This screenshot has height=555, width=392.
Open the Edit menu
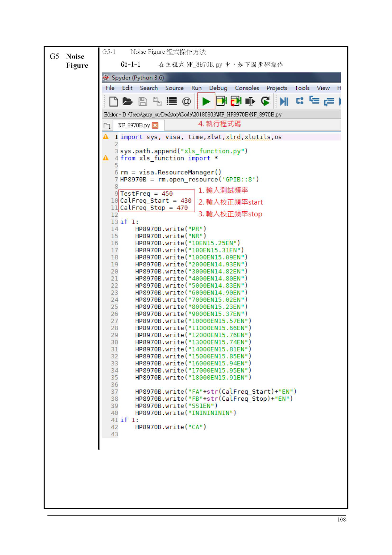click(127, 88)
